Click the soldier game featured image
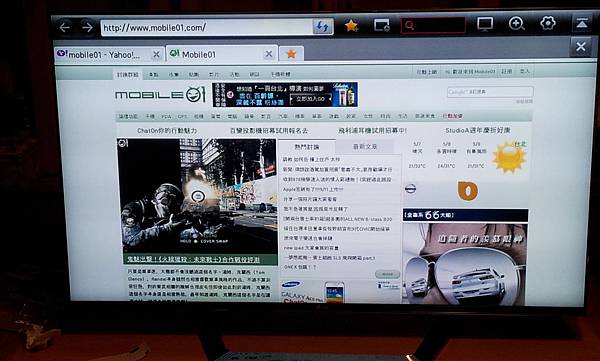Screen dimensions: 600x361 (197, 196)
